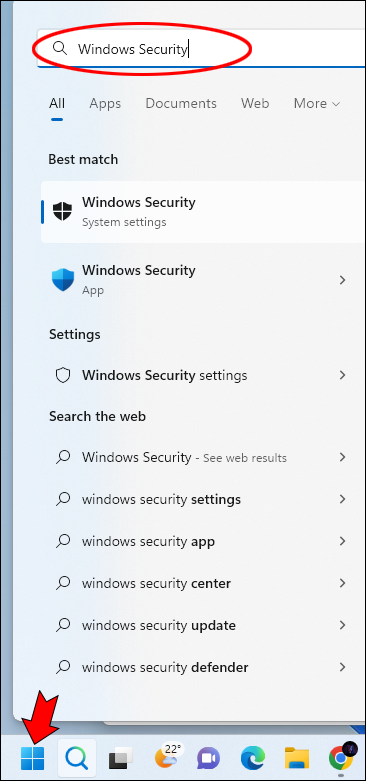Open the Windows Security System settings best match

[x=203, y=212]
